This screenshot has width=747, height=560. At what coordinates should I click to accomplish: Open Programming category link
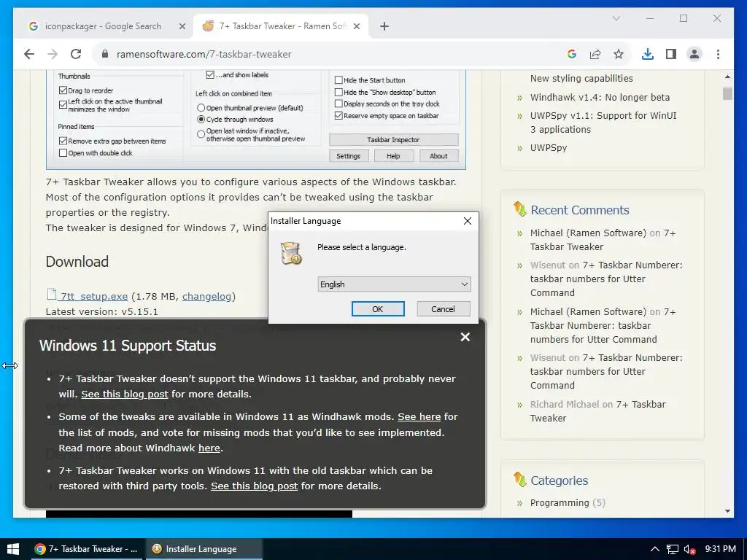560,503
